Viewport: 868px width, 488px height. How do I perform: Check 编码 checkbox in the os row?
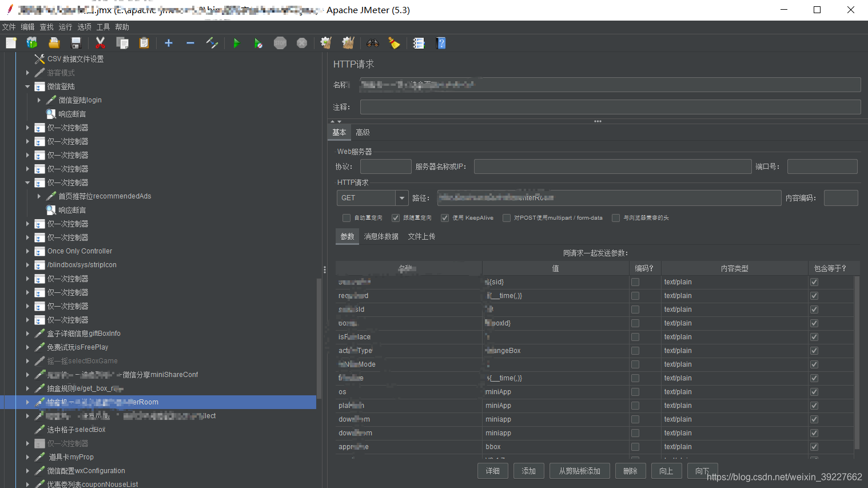[635, 392]
